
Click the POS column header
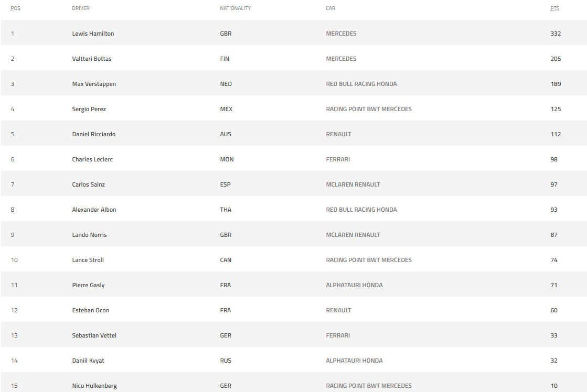15,8
